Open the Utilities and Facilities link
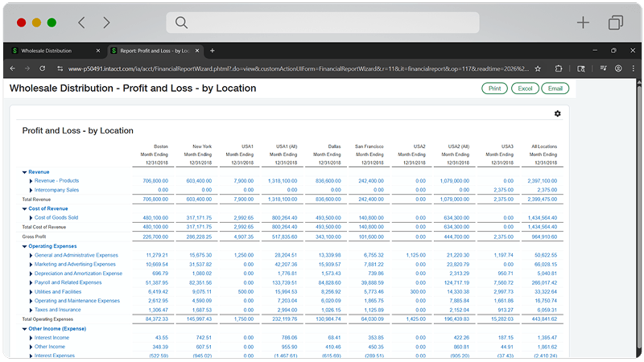644x362 pixels. [58, 292]
